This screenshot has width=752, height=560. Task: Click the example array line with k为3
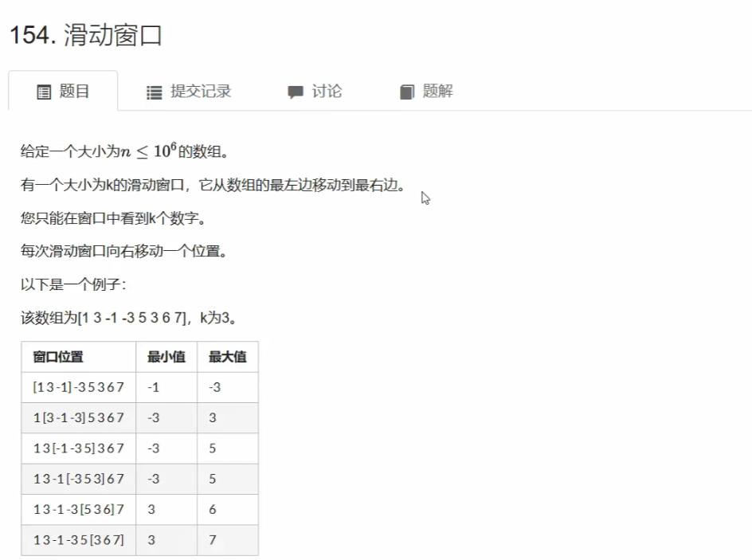pos(128,318)
